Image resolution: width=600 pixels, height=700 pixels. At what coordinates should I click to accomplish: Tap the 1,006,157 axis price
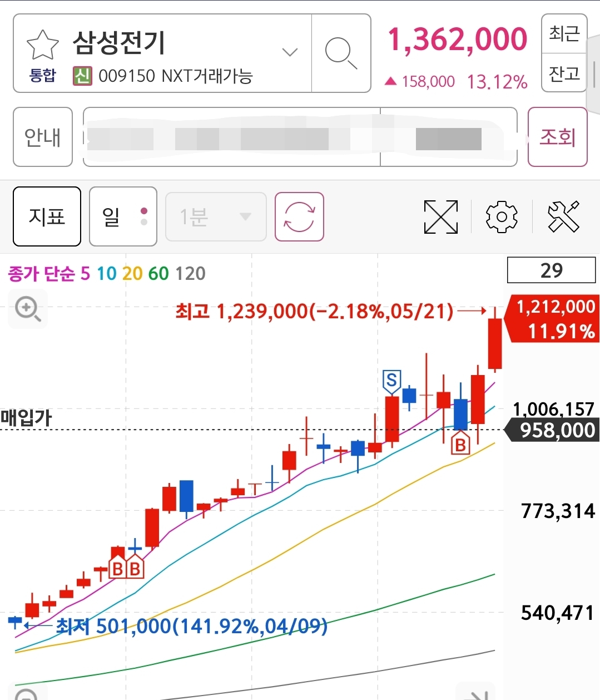(x=554, y=410)
